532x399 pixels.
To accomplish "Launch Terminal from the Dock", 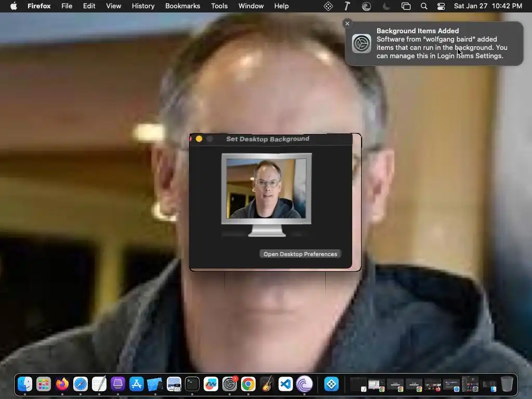I will [x=192, y=384].
